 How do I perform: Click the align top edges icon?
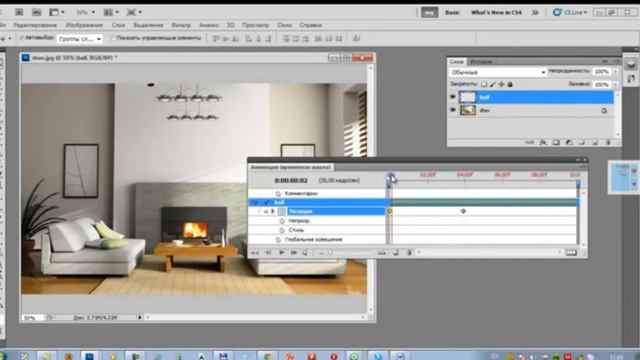pyautogui.click(x=216, y=38)
